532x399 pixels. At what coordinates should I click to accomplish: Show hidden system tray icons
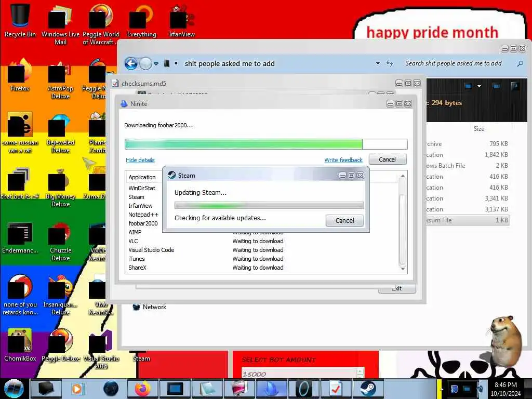pyautogui.click(x=441, y=389)
